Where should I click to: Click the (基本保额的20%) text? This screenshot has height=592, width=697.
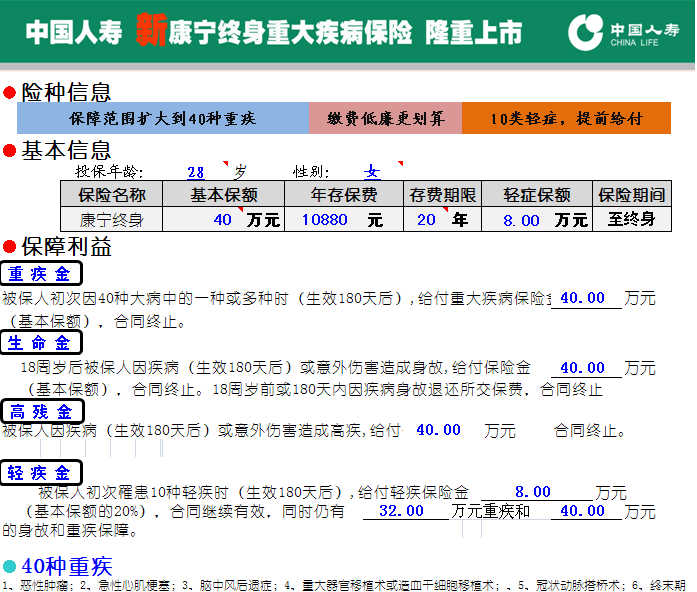[86, 511]
